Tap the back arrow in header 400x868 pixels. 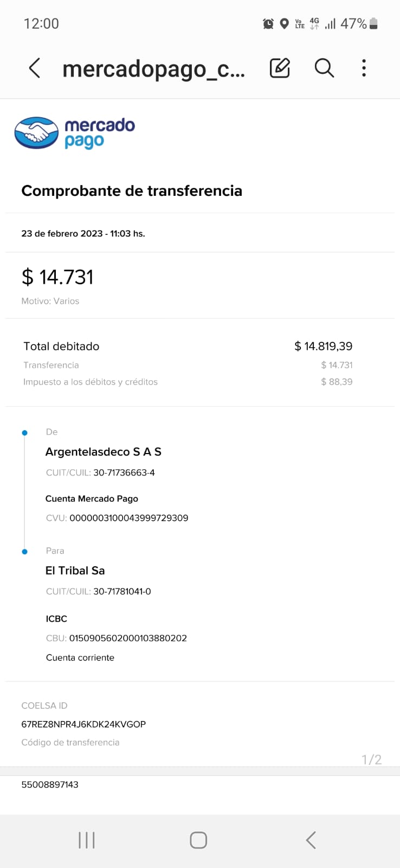coord(35,68)
